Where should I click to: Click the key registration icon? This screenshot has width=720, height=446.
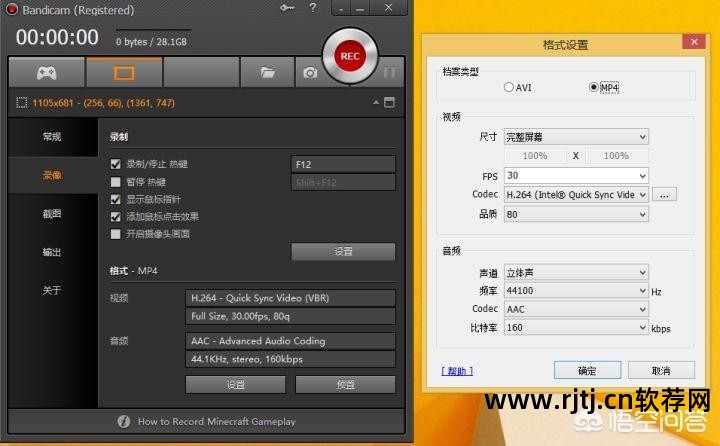287,8
